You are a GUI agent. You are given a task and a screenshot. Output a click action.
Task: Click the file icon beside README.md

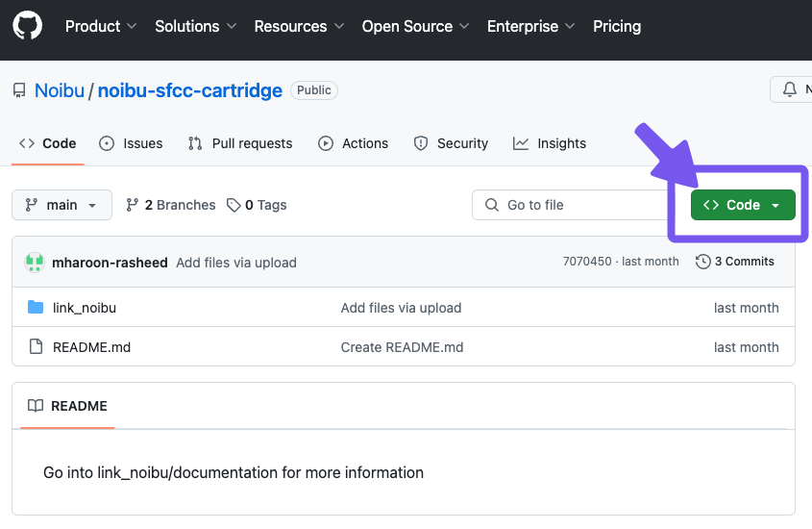pos(36,346)
